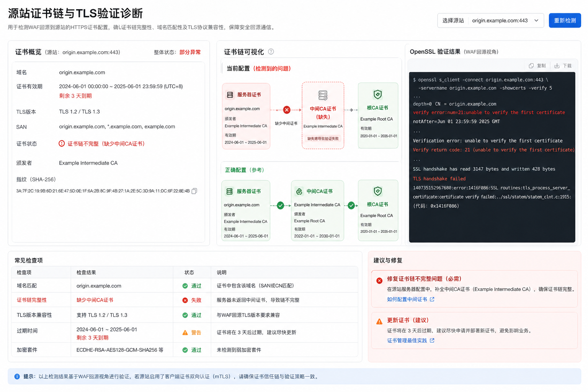Click the root CA shield icon in current config

pos(378,95)
